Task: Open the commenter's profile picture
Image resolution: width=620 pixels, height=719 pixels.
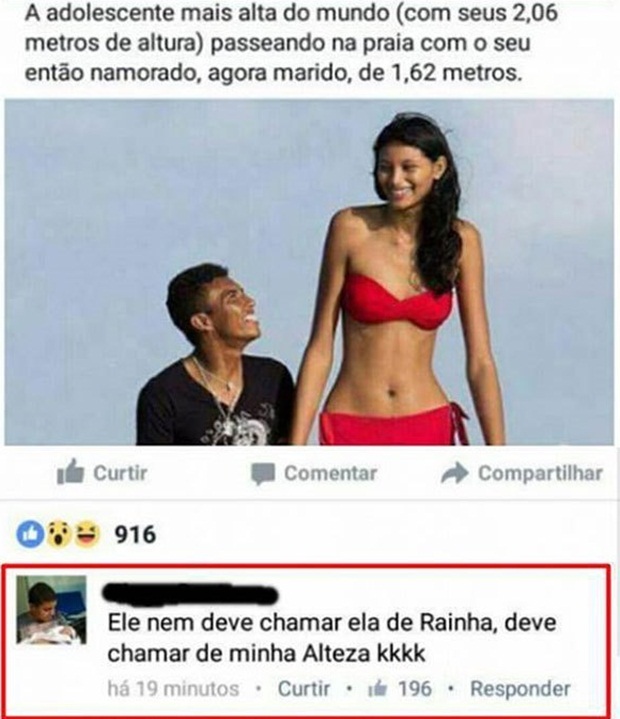Action: [x=51, y=610]
